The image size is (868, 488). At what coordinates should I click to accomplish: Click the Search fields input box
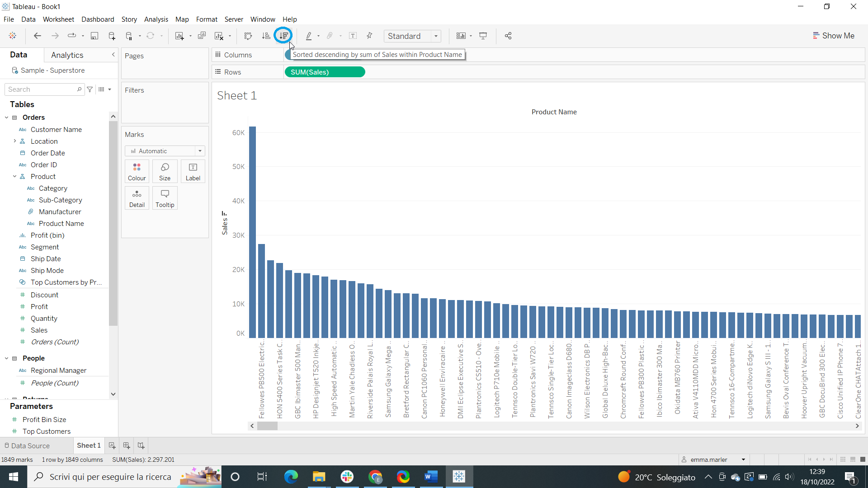pyautogui.click(x=44, y=89)
